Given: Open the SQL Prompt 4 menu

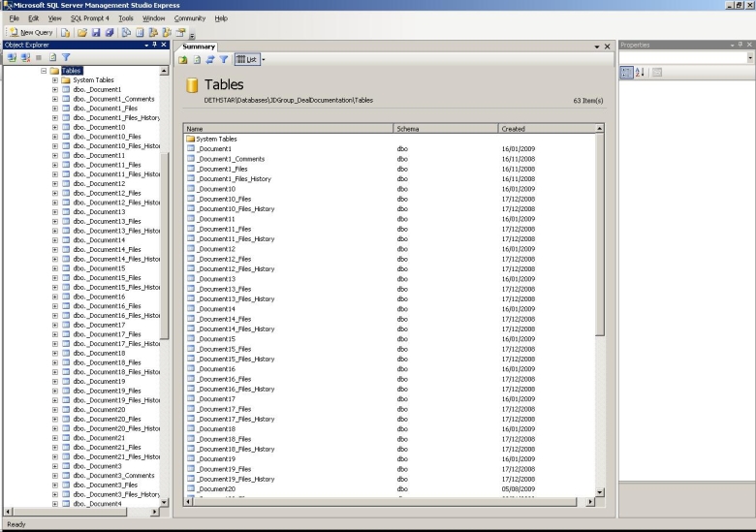Looking at the screenshot, I should [90, 18].
